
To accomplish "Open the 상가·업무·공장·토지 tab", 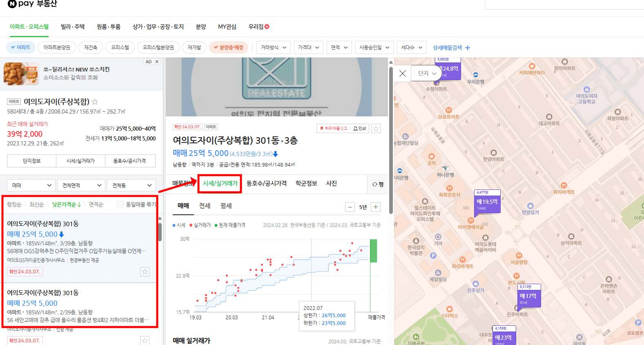I will point(158,27).
